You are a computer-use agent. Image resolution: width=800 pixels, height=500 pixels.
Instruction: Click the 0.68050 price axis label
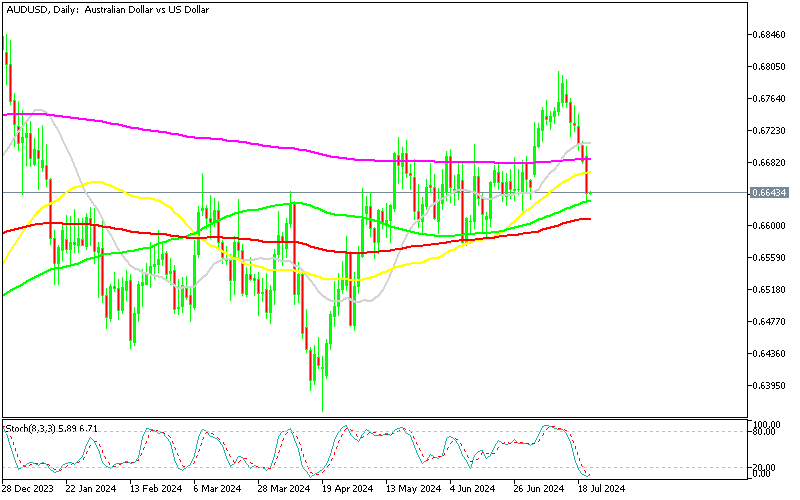point(769,67)
